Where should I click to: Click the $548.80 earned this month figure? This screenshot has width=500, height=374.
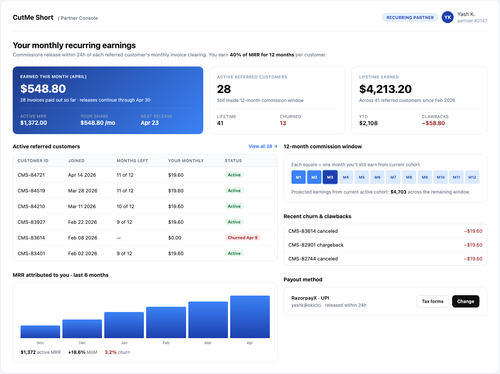43,89
